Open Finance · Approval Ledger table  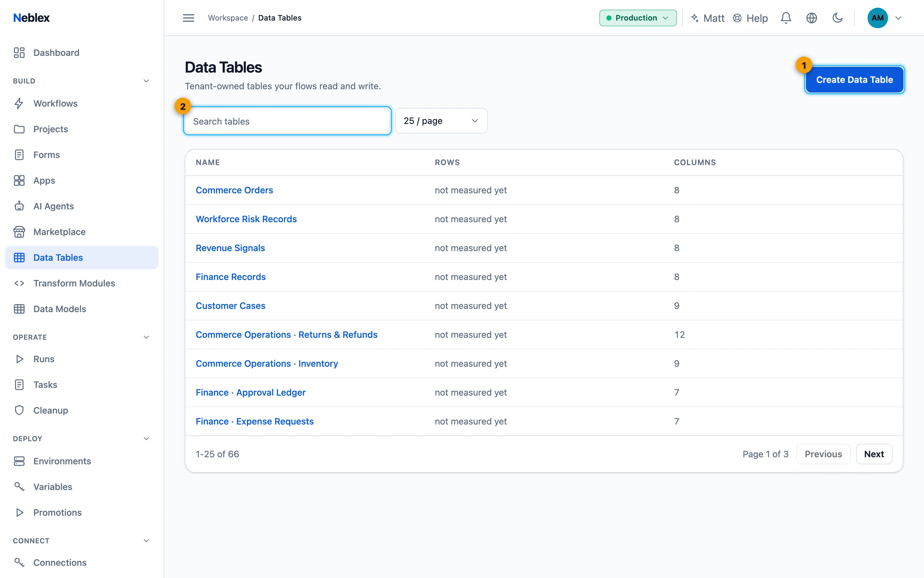pos(251,392)
